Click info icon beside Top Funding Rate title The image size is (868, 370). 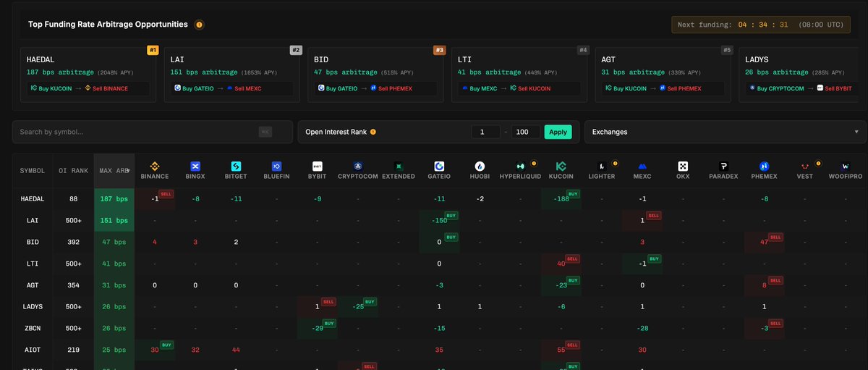point(199,25)
